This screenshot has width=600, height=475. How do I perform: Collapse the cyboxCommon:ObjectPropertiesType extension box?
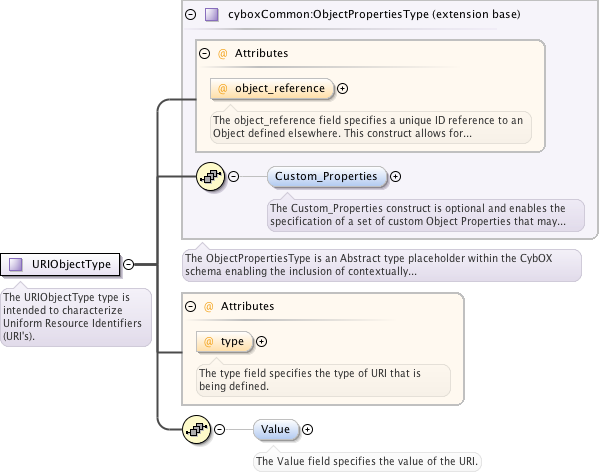tap(191, 15)
